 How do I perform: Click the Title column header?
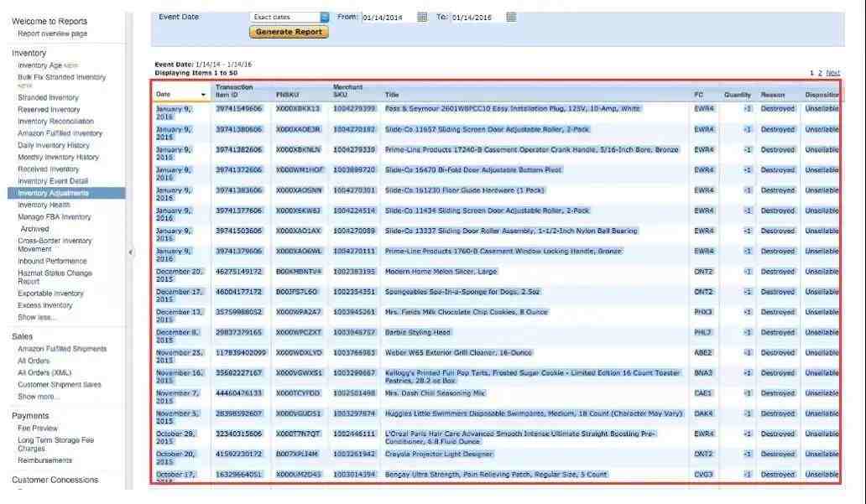coord(392,95)
